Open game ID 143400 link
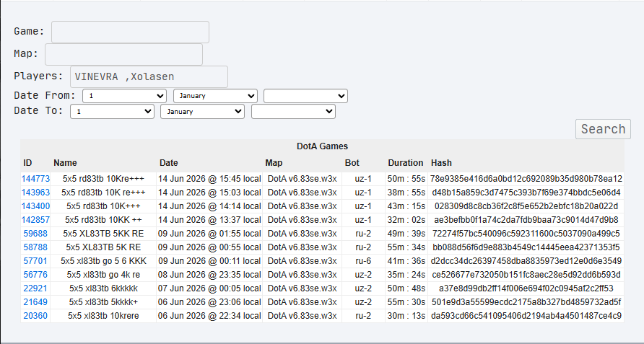Viewport: 644px width, 344px height. [35, 206]
